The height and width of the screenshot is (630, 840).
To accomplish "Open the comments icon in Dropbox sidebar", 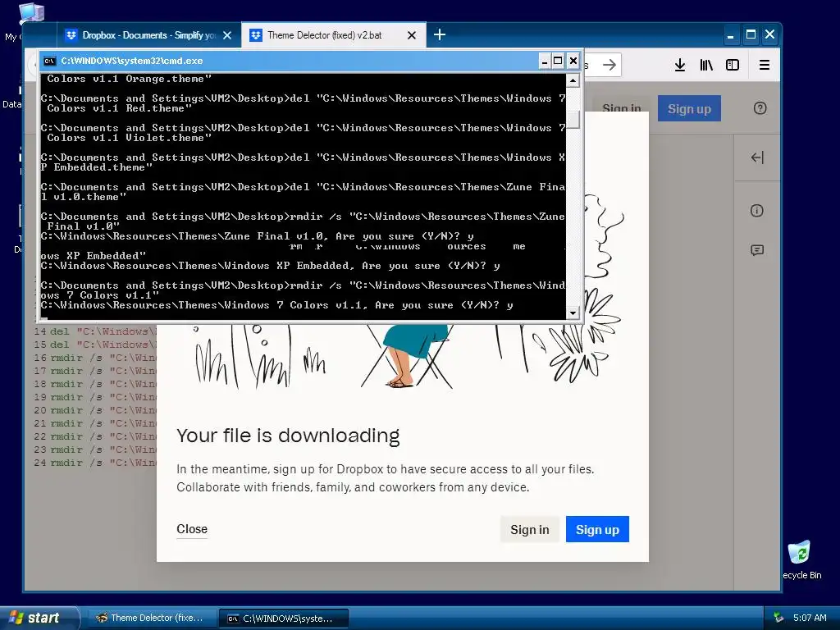I will click(757, 250).
